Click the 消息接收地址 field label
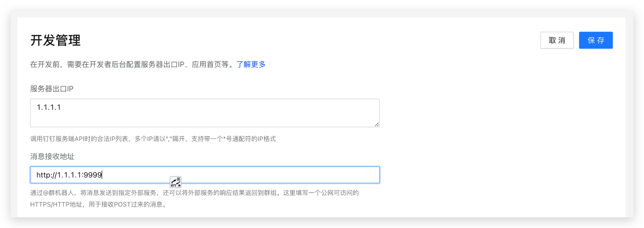 [x=52, y=156]
